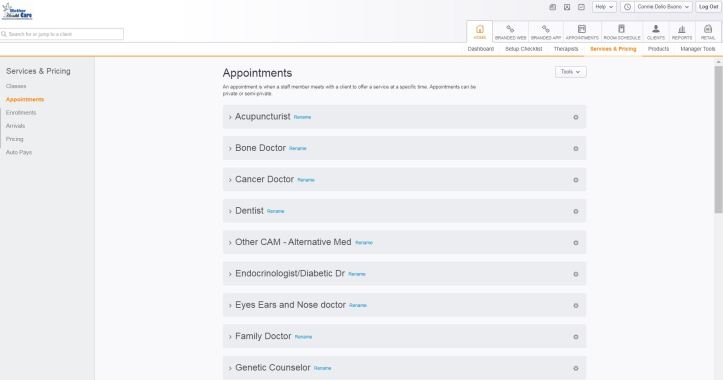Image resolution: width=723 pixels, height=380 pixels.
Task: Click the top-bar icon directly beside Help
Action: coord(581,7)
